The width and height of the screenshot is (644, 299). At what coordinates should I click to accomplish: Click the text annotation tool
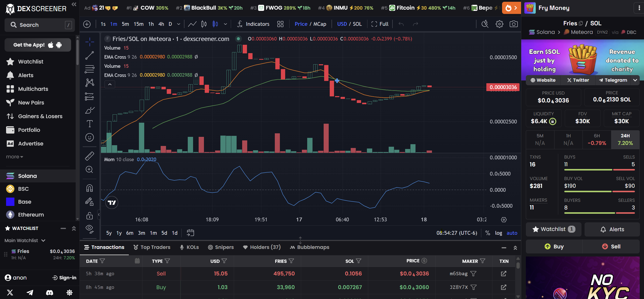tap(90, 124)
